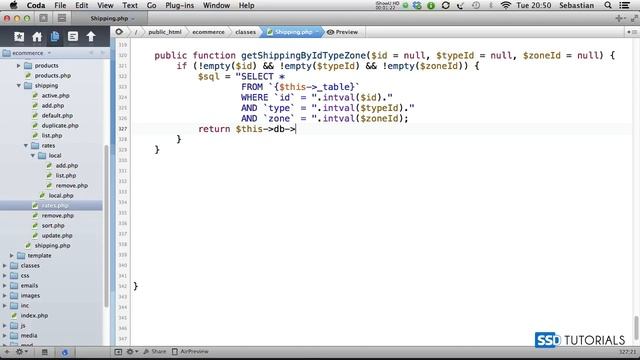The height and width of the screenshot is (360, 640).
Task: Open sort.php in file tree
Action: pyautogui.click(x=53, y=225)
